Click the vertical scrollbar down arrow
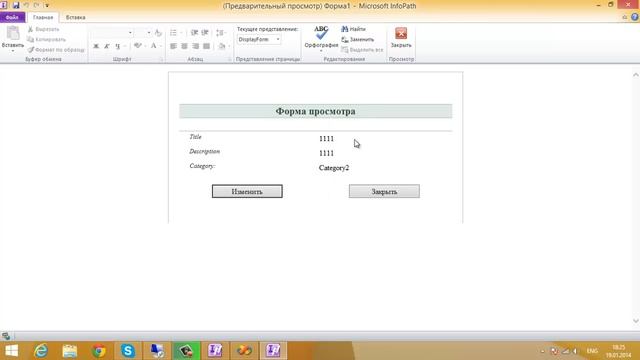 point(636,321)
